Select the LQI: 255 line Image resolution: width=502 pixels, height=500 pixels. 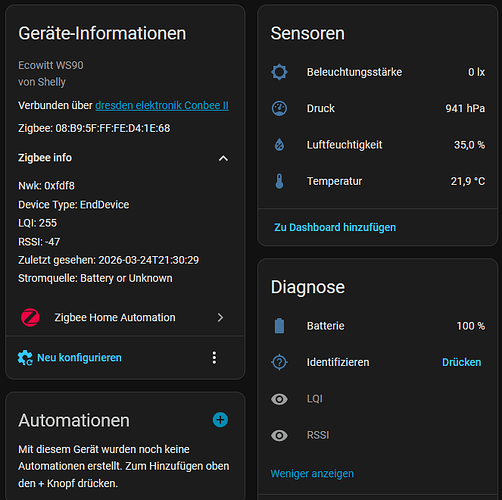click(x=37, y=223)
